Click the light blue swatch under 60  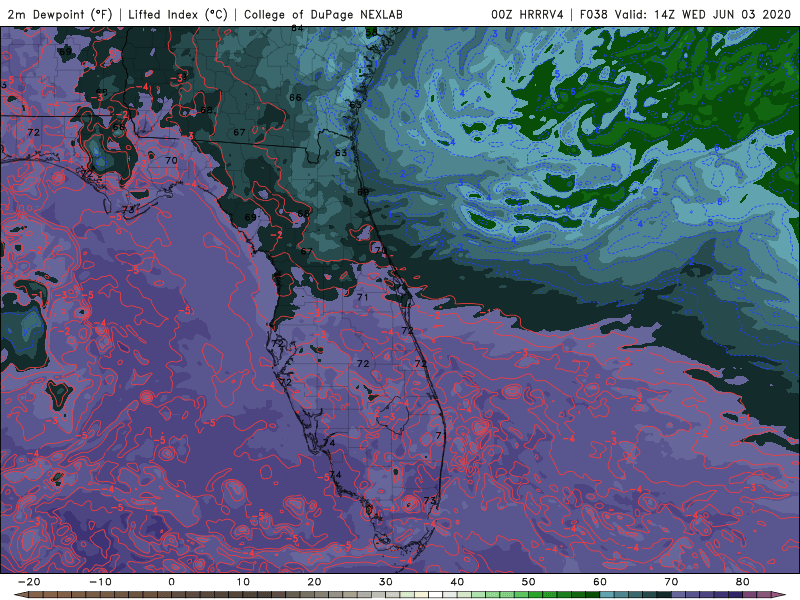click(x=607, y=595)
